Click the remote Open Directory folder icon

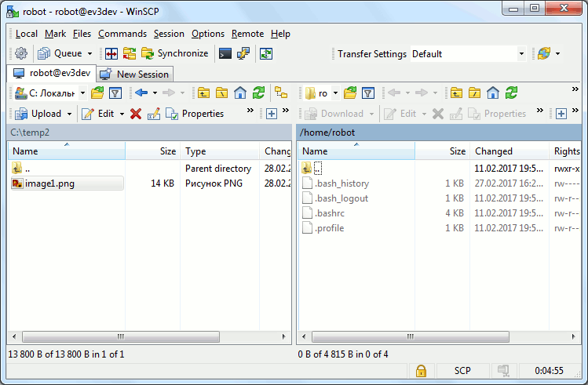click(350, 93)
